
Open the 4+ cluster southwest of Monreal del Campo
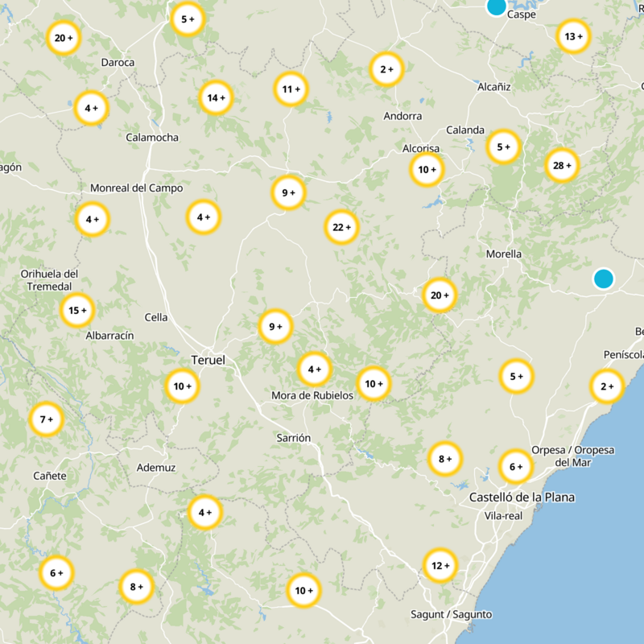93,219
